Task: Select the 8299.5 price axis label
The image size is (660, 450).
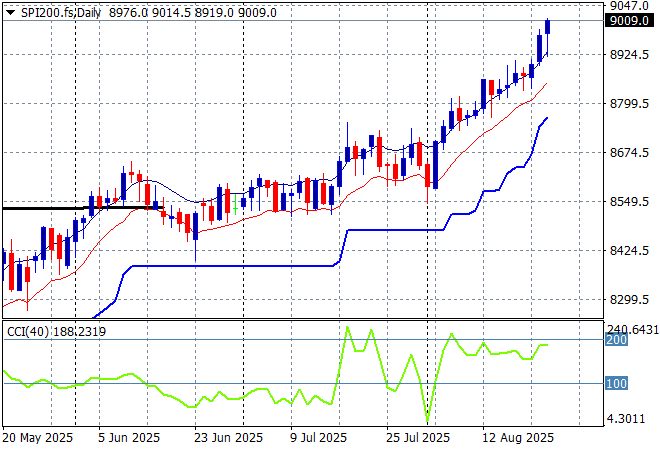Action: click(630, 300)
